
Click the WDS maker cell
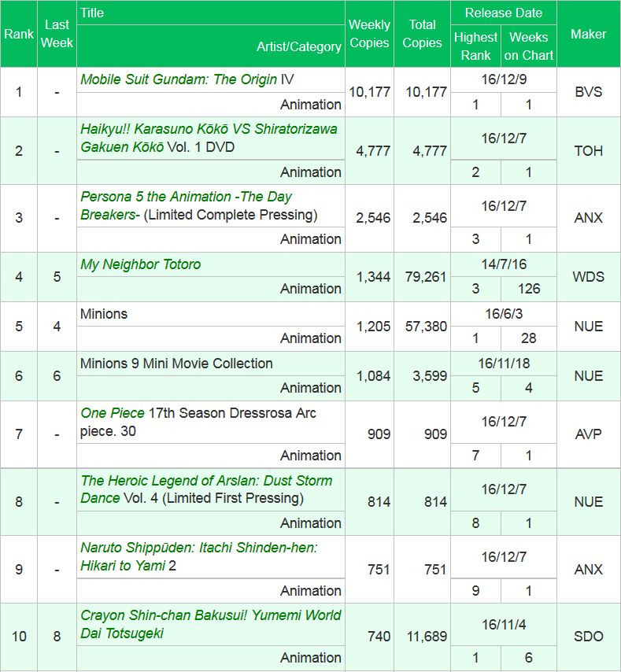[588, 276]
